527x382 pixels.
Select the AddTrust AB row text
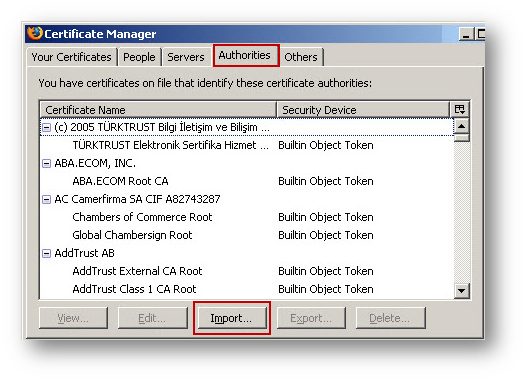84,253
